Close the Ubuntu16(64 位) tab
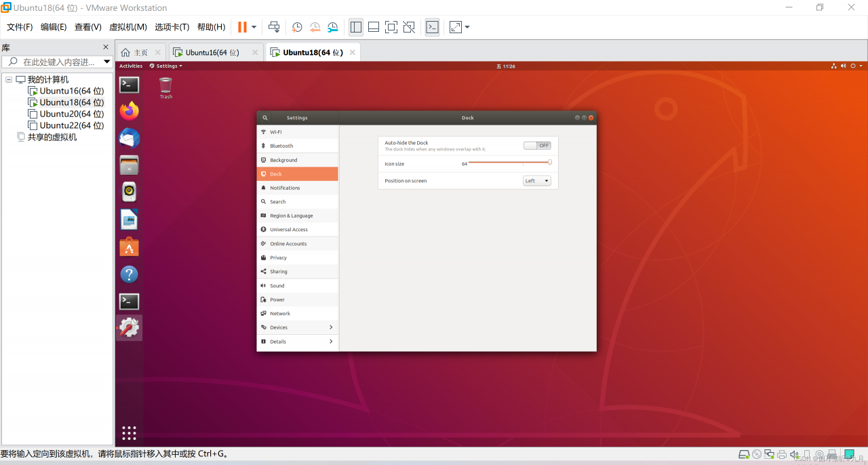Screen dimensions: 868x465 pyautogui.click(x=255, y=52)
